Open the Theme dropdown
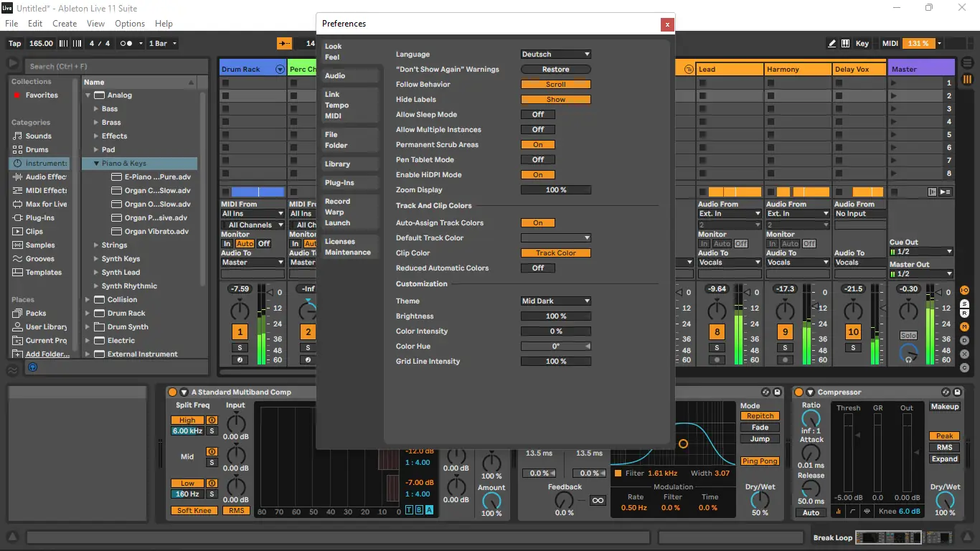This screenshot has height=551, width=980. coord(556,301)
